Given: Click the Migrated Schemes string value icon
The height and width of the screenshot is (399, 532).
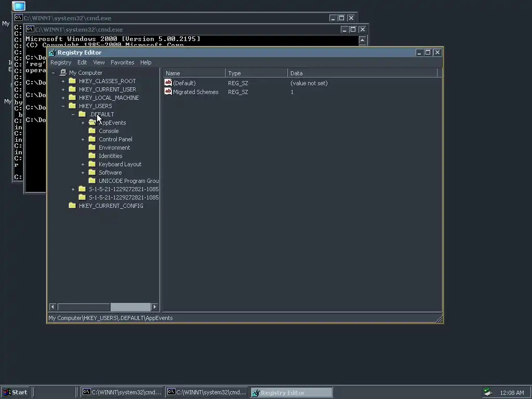Looking at the screenshot, I should pyautogui.click(x=168, y=91).
